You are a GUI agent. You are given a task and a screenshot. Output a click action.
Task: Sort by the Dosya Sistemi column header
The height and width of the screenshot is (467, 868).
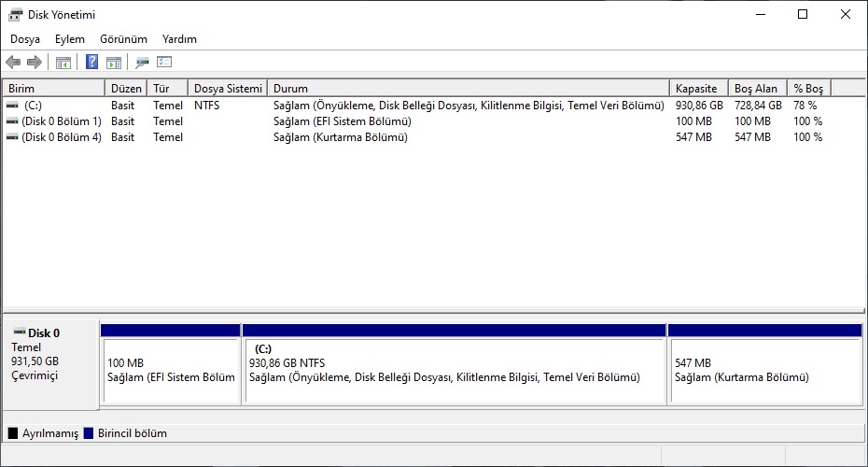228,89
